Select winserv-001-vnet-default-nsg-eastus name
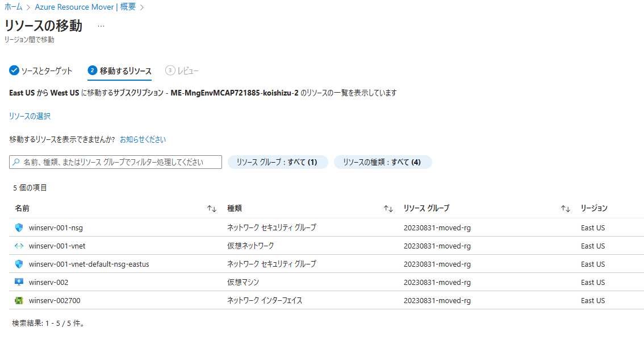This screenshot has height=356, width=644. pos(89,264)
